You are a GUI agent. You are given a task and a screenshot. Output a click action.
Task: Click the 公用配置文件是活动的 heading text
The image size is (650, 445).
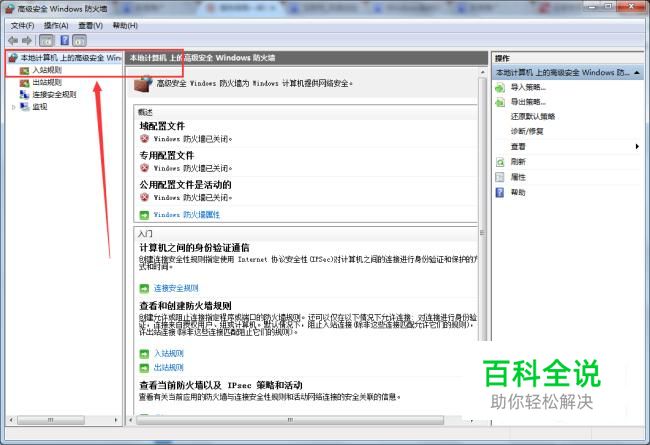185,185
